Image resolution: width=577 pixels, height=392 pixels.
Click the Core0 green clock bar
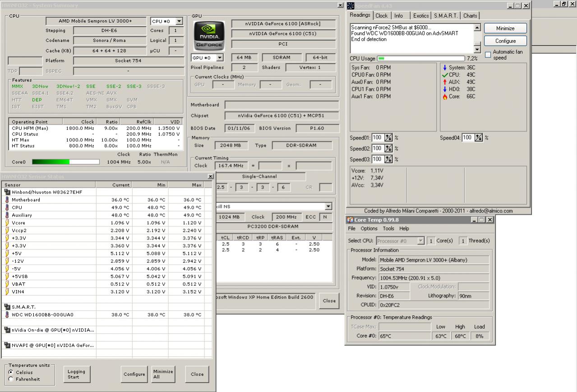(66, 162)
